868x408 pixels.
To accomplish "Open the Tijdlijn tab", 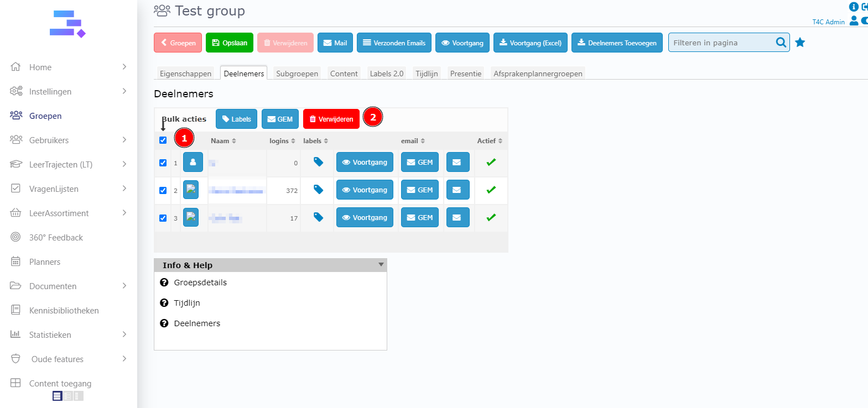I will pyautogui.click(x=427, y=74).
